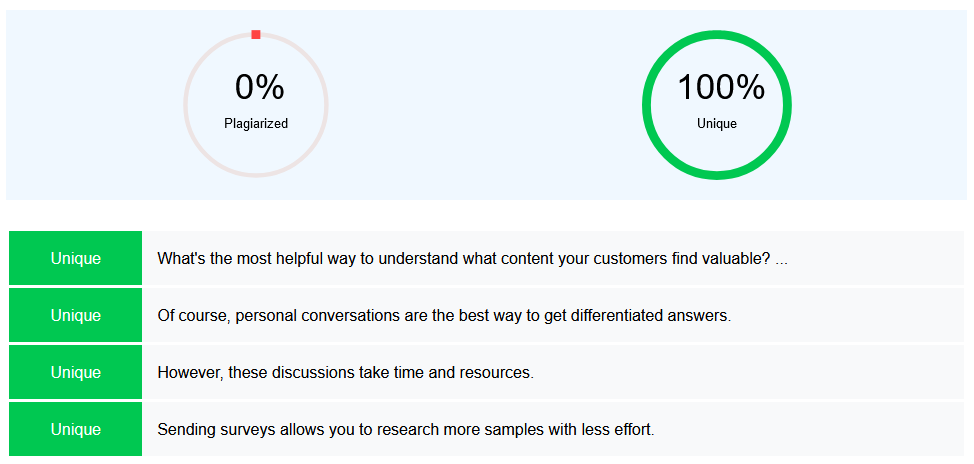Click the sentence "However, these discussions take time and resources."
The width and height of the screenshot is (974, 464).
(345, 372)
